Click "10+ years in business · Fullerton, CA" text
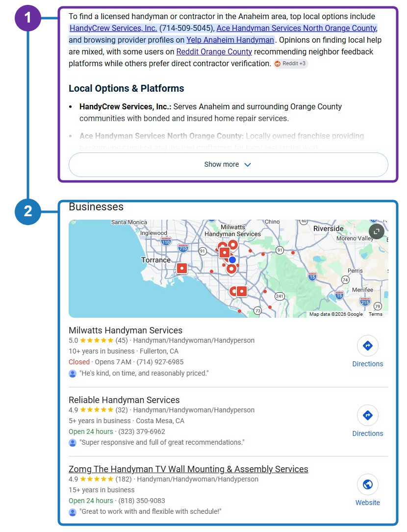 click(124, 351)
